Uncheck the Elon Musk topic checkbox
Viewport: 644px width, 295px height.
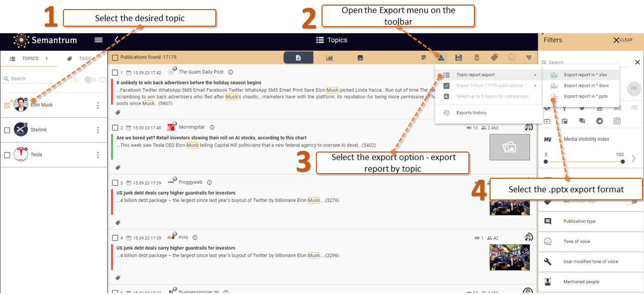tap(7, 105)
